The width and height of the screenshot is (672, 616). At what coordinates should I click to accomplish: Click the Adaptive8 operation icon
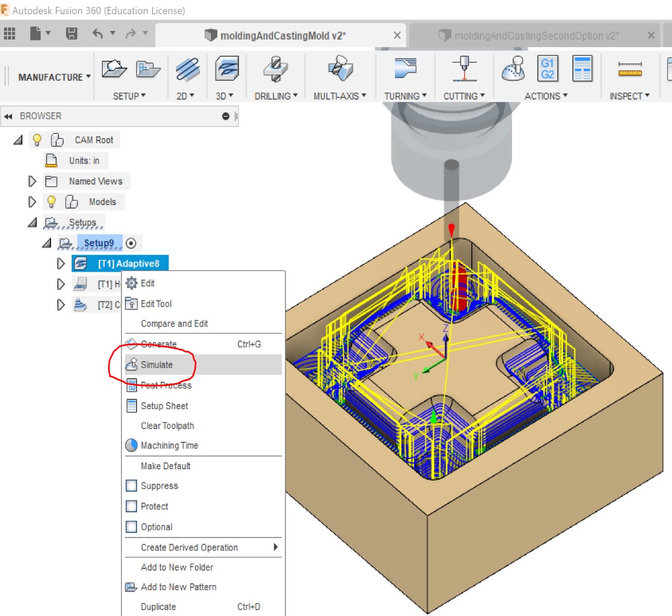tap(81, 264)
